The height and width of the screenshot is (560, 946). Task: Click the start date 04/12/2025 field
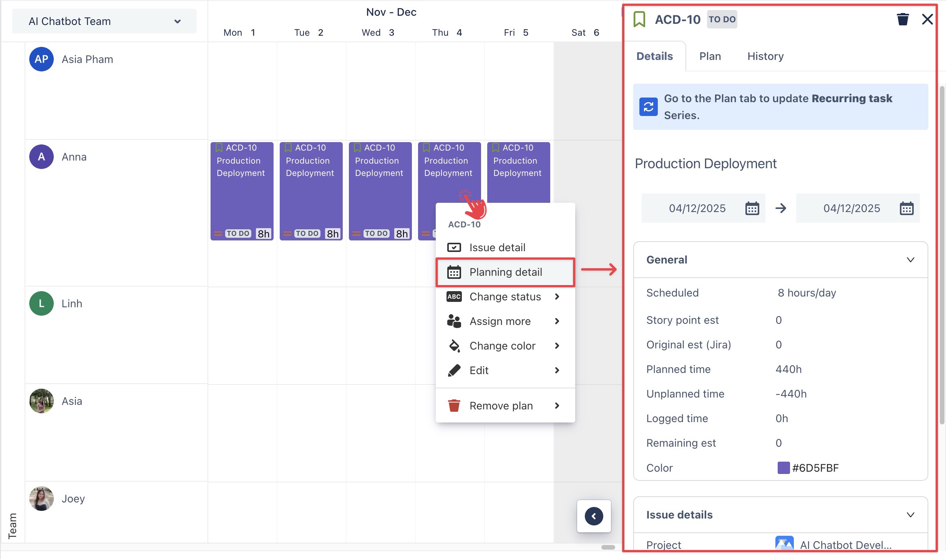697,209
